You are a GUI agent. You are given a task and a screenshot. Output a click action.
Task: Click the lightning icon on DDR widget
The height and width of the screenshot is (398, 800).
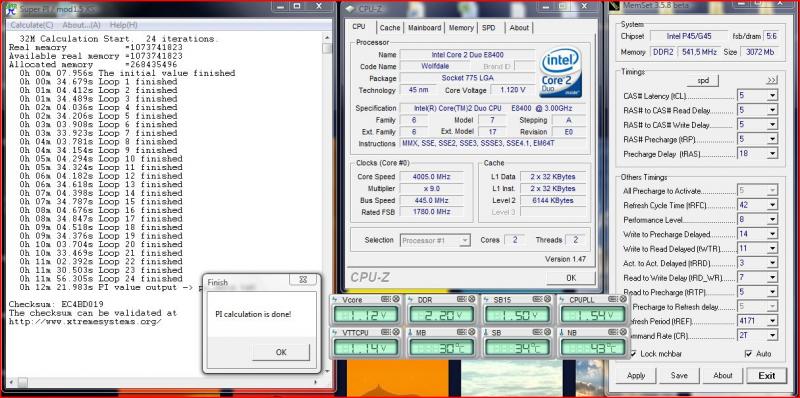point(411,300)
